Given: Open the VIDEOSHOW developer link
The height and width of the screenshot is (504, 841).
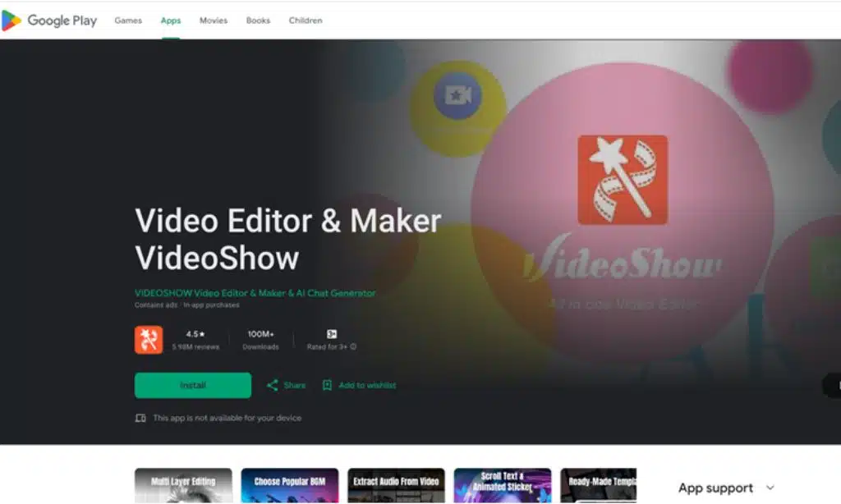Looking at the screenshot, I should (x=255, y=293).
